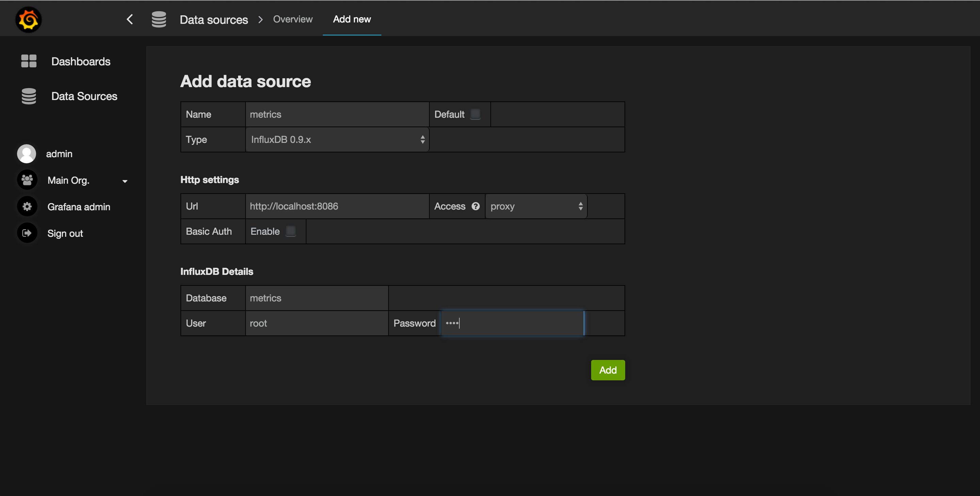
Task: Click the Basic Auth label
Action: (x=208, y=231)
